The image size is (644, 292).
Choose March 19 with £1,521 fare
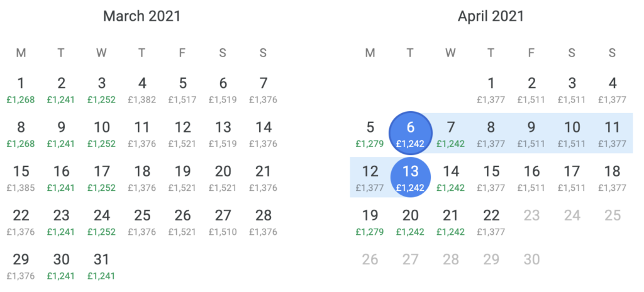coord(182,178)
